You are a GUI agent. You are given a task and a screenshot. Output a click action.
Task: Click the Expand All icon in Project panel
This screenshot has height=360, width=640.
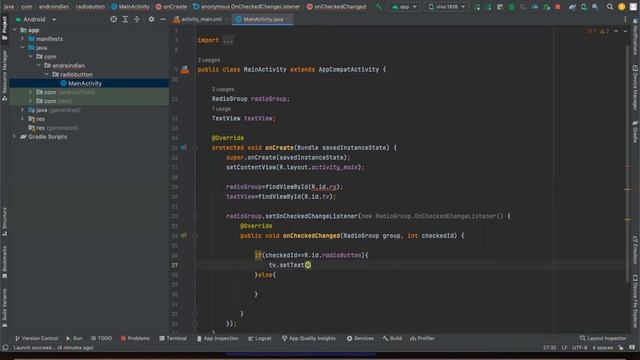click(x=125, y=19)
